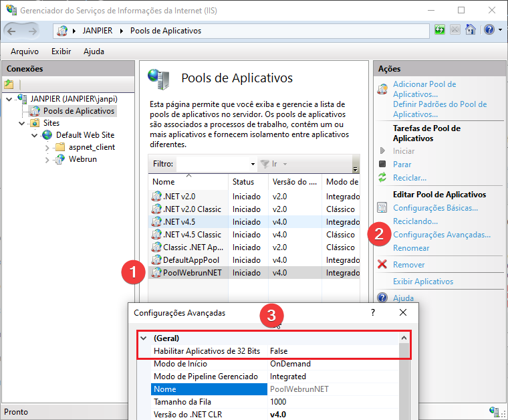
Task: Click JANPIER in the address breadcrumb
Action: pos(97,31)
